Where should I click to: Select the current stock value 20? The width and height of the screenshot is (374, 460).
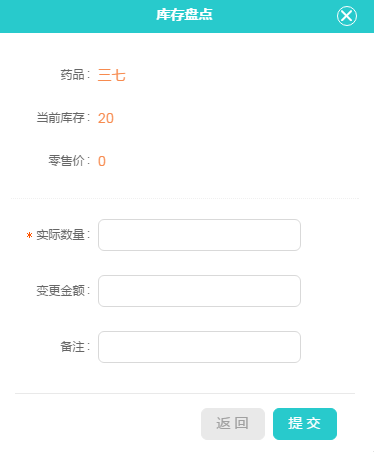point(106,118)
